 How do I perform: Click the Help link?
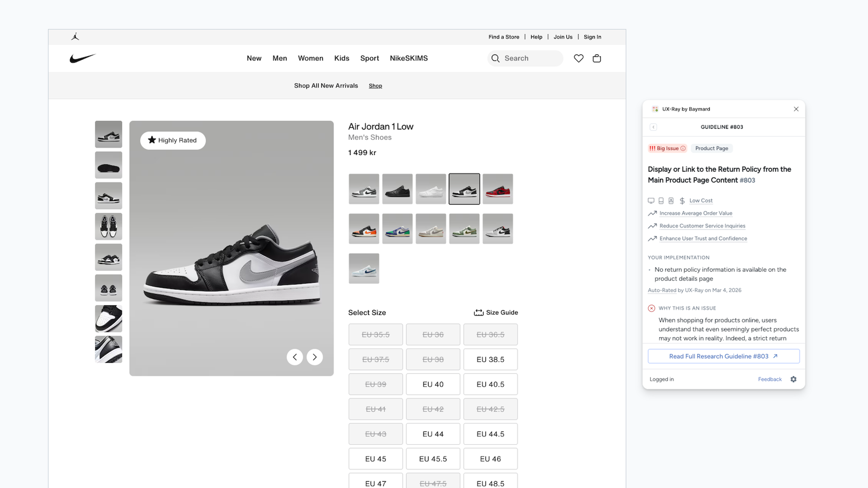(536, 37)
